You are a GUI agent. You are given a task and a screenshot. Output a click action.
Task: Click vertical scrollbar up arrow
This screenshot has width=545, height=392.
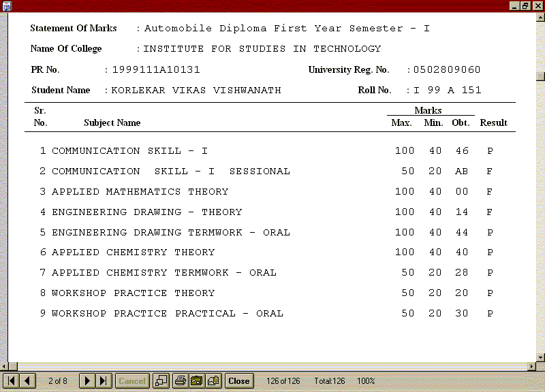[540, 16]
